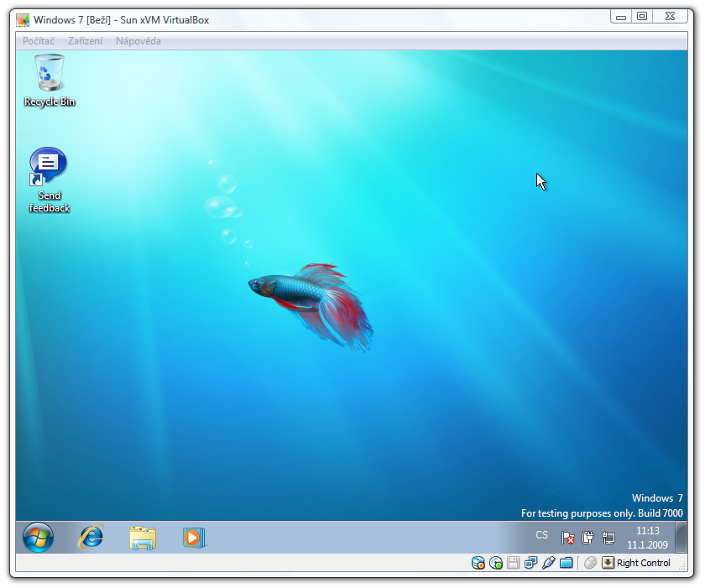Open the Počítač menu
This screenshot has height=588, width=705.
[39, 41]
